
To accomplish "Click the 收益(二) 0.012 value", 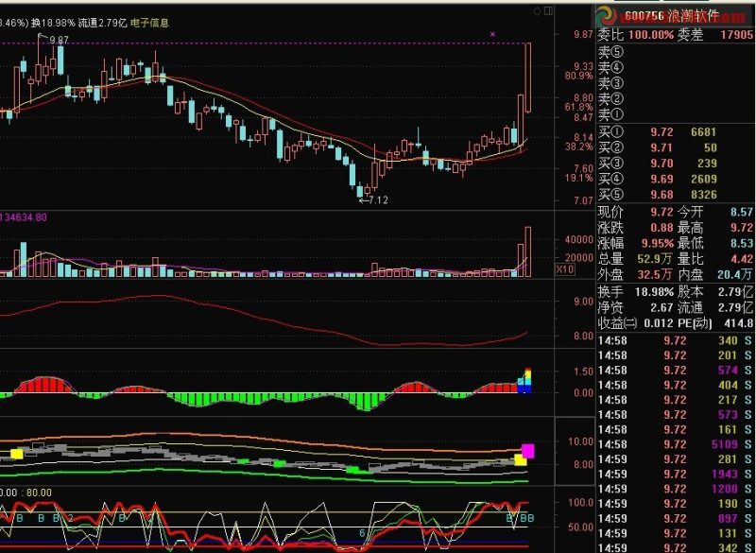I will [x=657, y=323].
